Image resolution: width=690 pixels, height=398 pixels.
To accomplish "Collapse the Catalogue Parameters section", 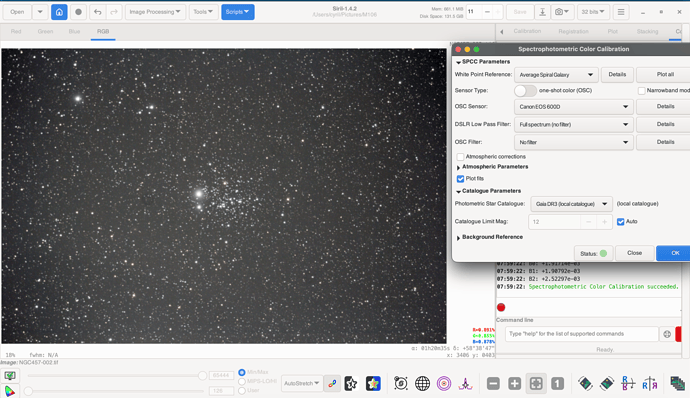I will tap(459, 192).
